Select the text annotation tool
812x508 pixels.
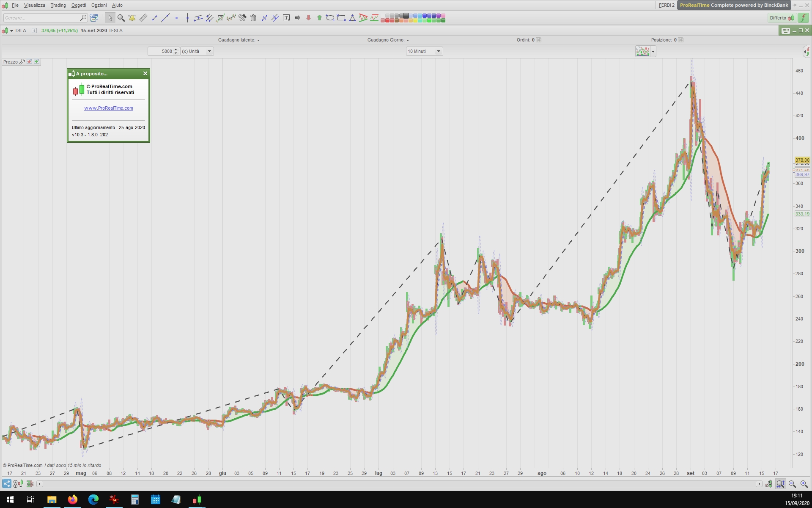tap(286, 18)
